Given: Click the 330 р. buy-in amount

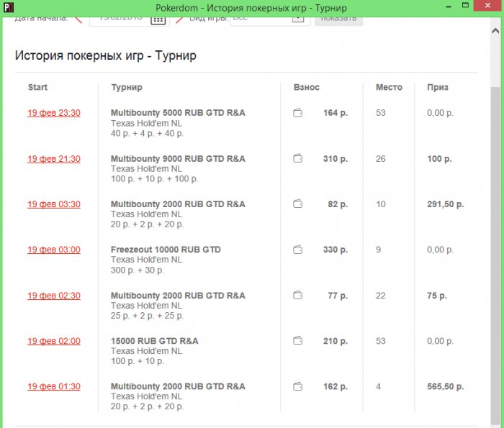Looking at the screenshot, I should pos(336,250).
